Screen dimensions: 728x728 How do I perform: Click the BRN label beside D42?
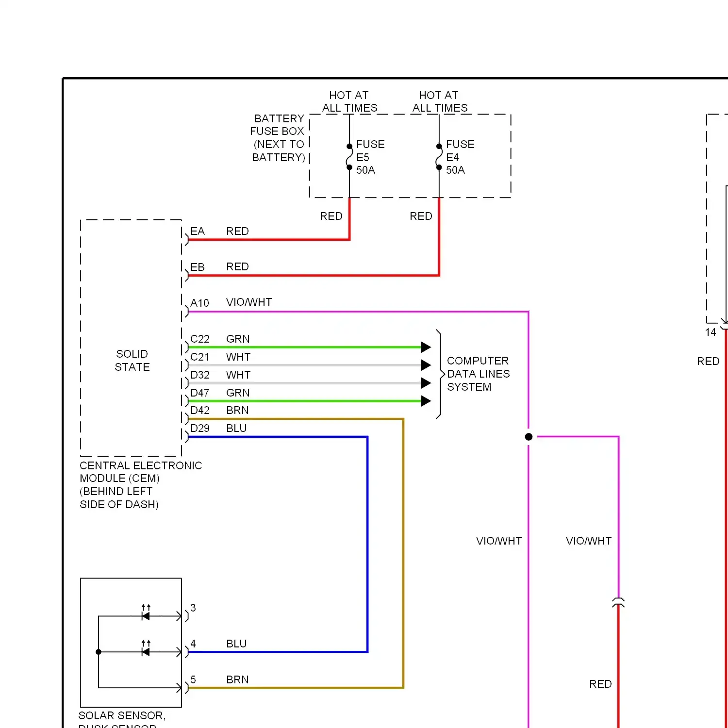[x=237, y=410]
